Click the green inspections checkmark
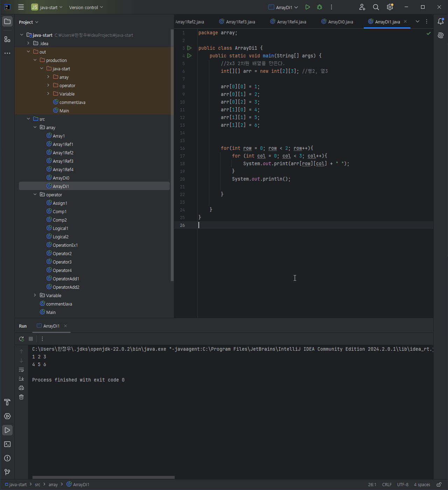The height and width of the screenshot is (490, 448). pyautogui.click(x=429, y=33)
